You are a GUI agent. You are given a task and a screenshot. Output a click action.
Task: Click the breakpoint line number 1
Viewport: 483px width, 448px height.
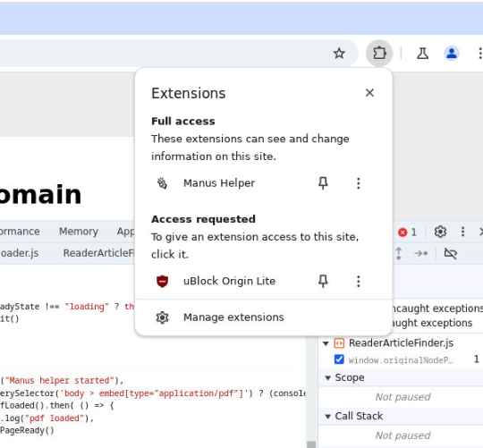[x=476, y=359]
